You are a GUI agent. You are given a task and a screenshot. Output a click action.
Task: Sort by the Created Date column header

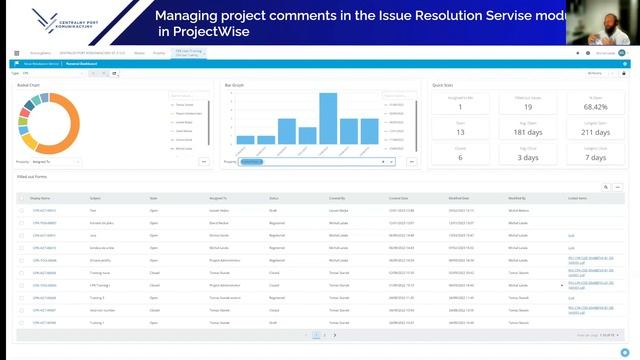click(x=398, y=198)
